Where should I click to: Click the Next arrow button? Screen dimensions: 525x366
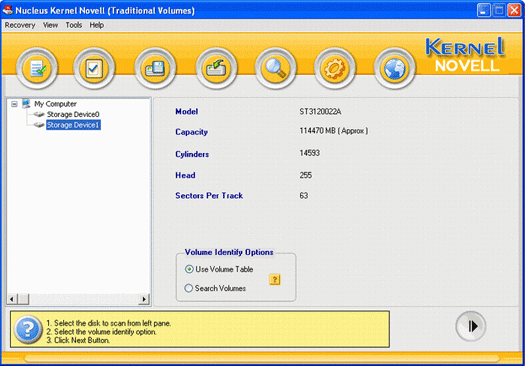tap(471, 326)
